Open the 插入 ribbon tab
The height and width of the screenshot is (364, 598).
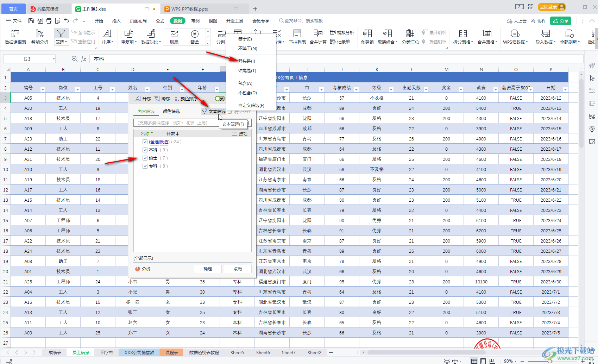(116, 21)
